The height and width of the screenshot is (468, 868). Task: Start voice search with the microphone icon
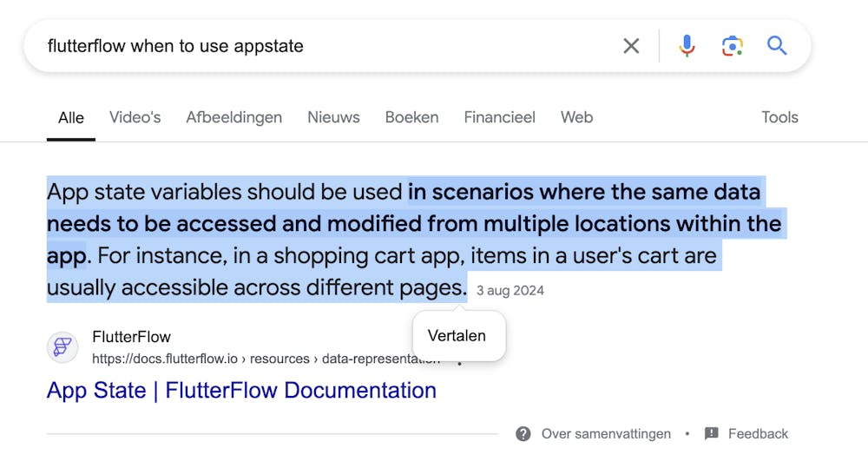(687, 46)
